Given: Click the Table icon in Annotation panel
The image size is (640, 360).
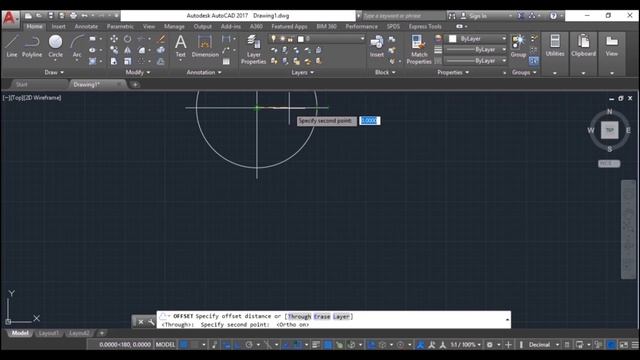Looking at the screenshot, I should (x=226, y=61).
